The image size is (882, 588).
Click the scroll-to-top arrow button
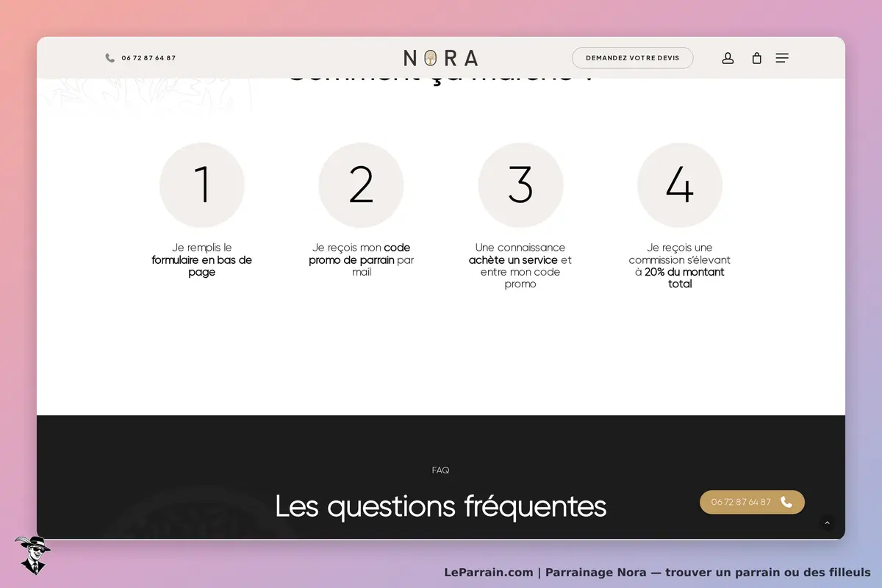pyautogui.click(x=827, y=523)
